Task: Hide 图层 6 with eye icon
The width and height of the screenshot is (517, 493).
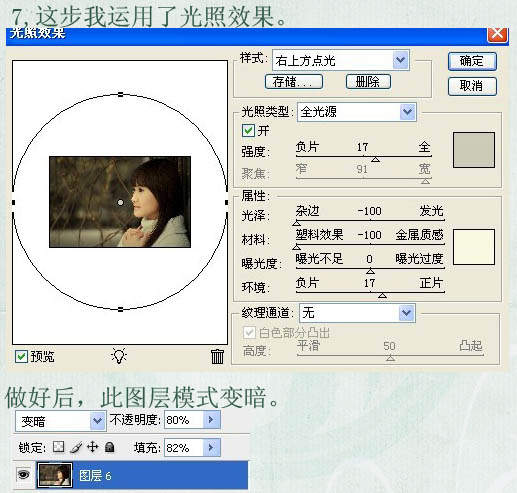Action: click(x=23, y=474)
